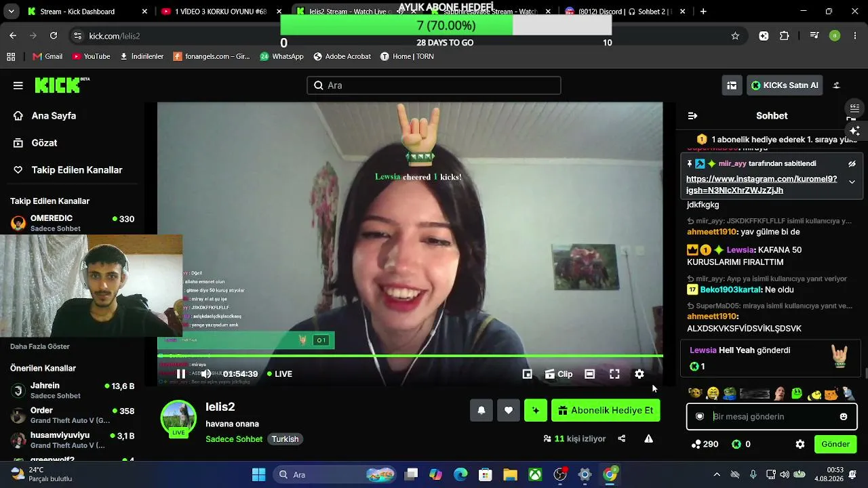The image size is (868, 488).
Task: Open the 290 channel points balance
Action: tap(705, 444)
